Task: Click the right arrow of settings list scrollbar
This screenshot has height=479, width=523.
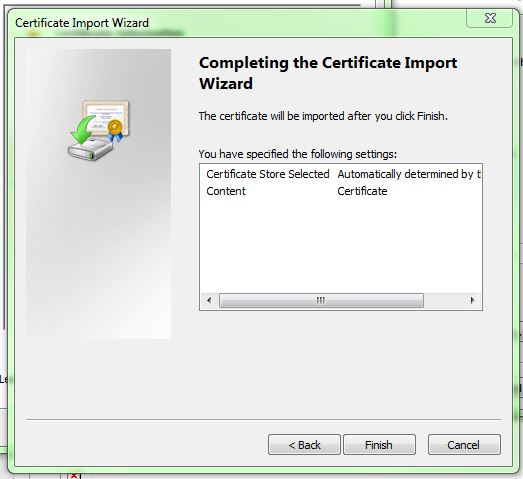Action: (x=472, y=300)
